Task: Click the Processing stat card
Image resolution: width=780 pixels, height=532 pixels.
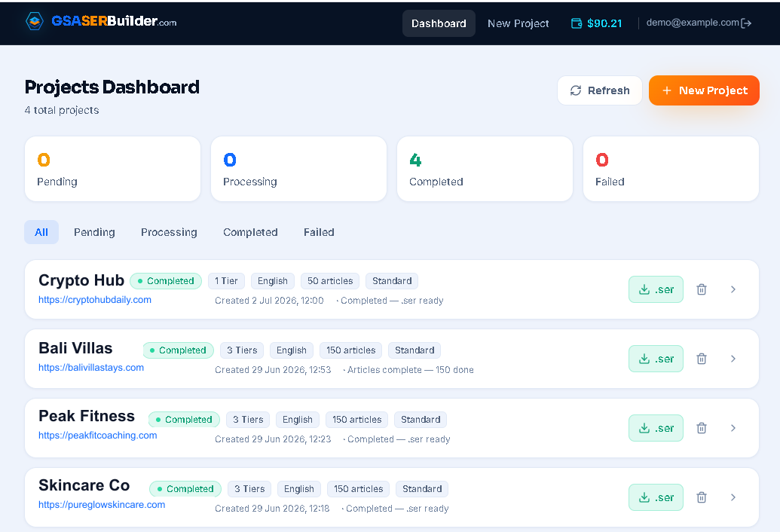Action: pos(298,169)
